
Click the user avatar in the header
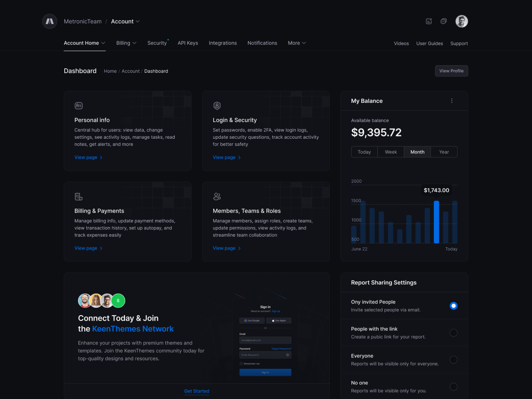462,21
